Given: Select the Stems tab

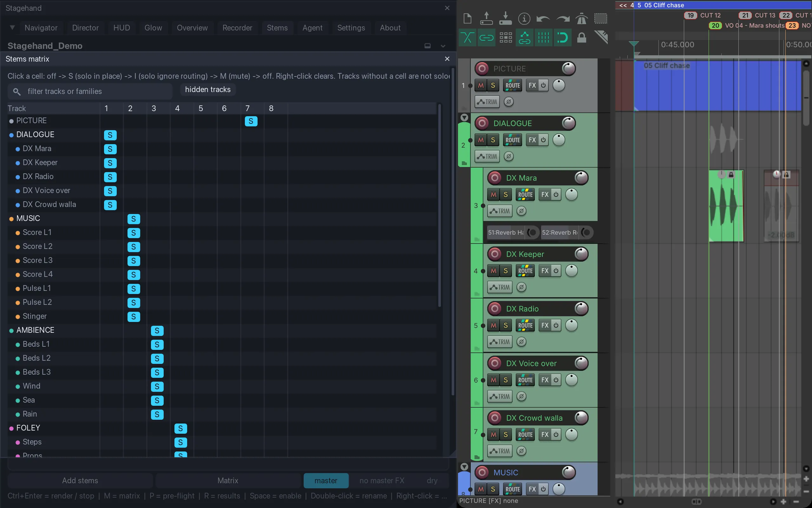Looking at the screenshot, I should (277, 28).
